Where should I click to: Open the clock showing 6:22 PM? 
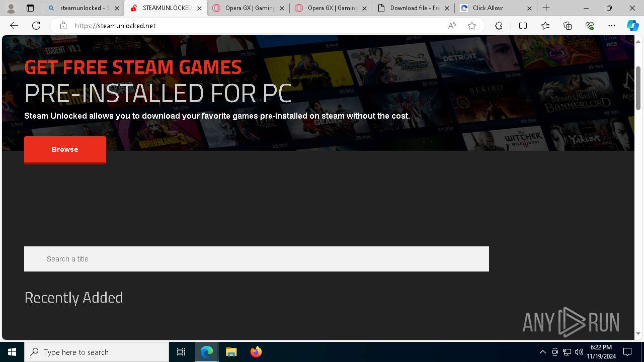(601, 352)
